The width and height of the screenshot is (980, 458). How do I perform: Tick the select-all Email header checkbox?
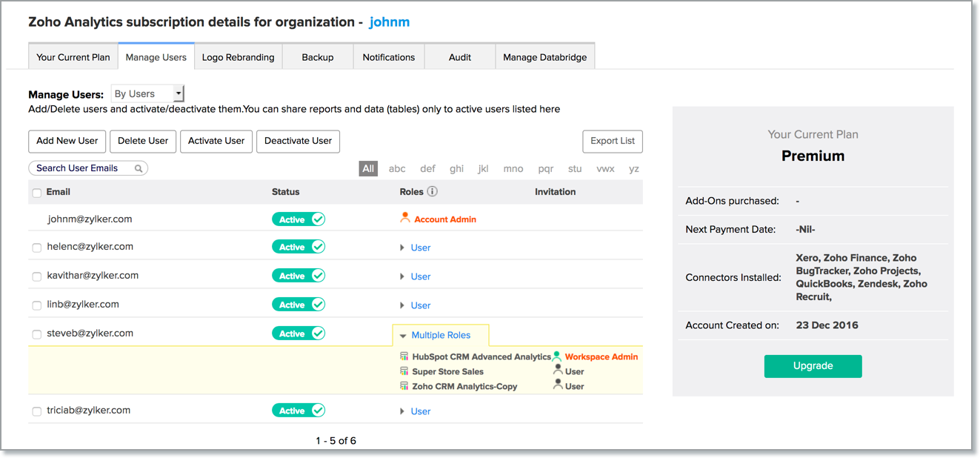(37, 193)
